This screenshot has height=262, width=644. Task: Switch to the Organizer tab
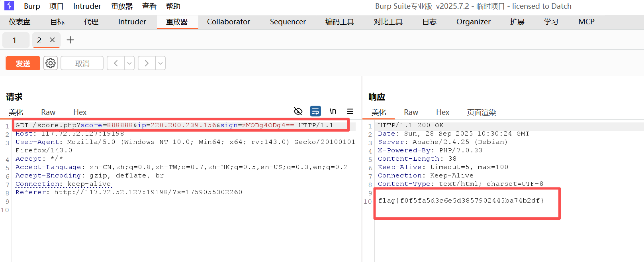click(x=474, y=22)
